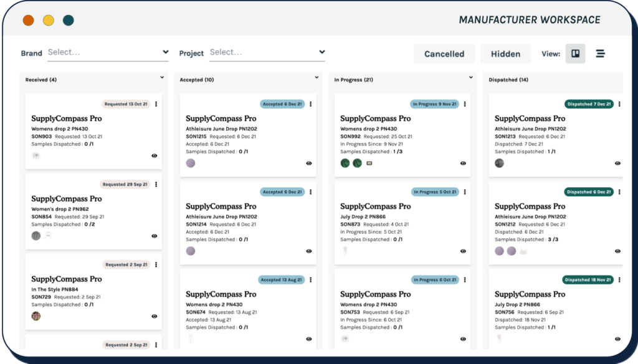The width and height of the screenshot is (638, 364).
Task: Open the three-dot menu on card SON992
Action: 465,104
